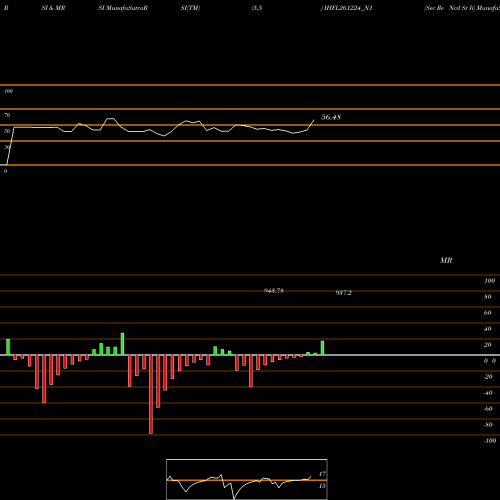
Task: Select the 948.78 price label
Action: [274, 291]
